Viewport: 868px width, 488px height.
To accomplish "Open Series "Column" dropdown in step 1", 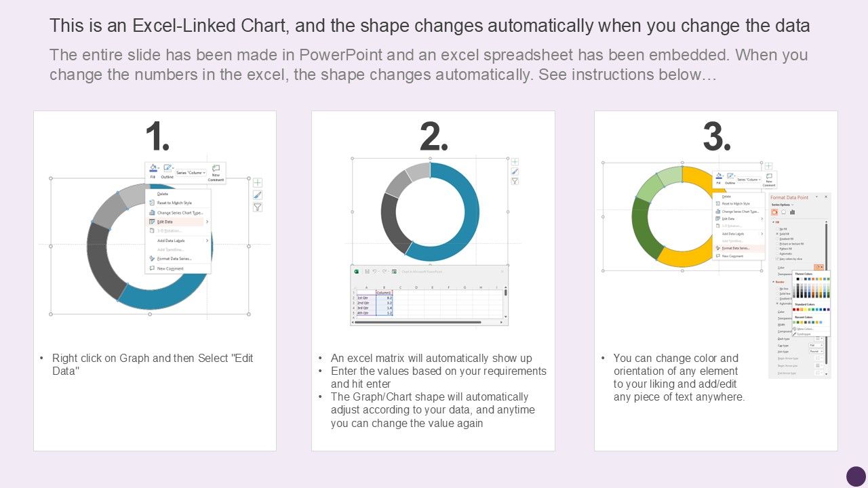I will tap(191, 173).
